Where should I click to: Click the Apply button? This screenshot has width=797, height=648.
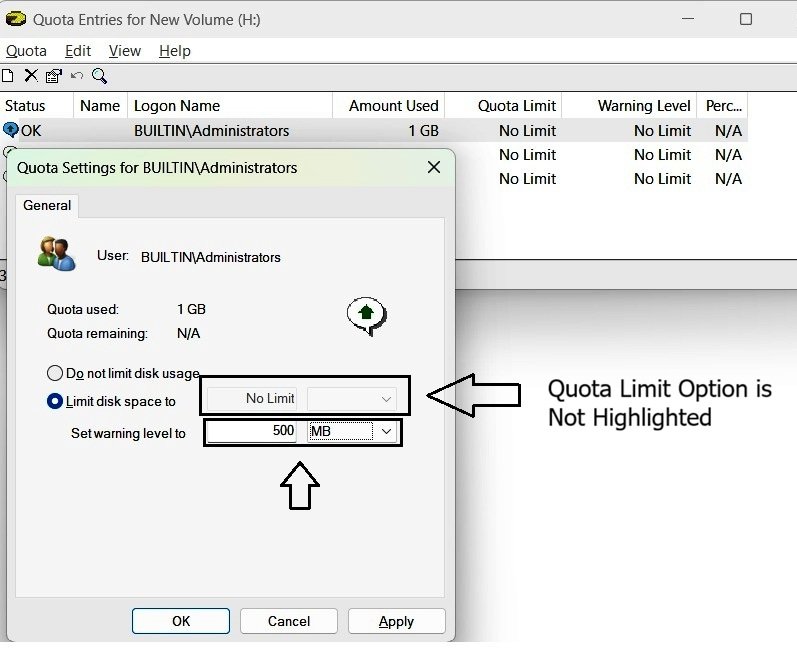click(x=396, y=621)
